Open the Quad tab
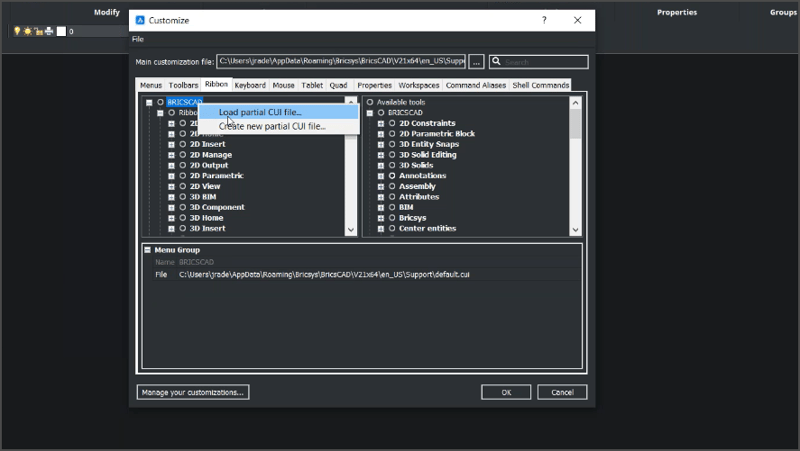 click(338, 85)
